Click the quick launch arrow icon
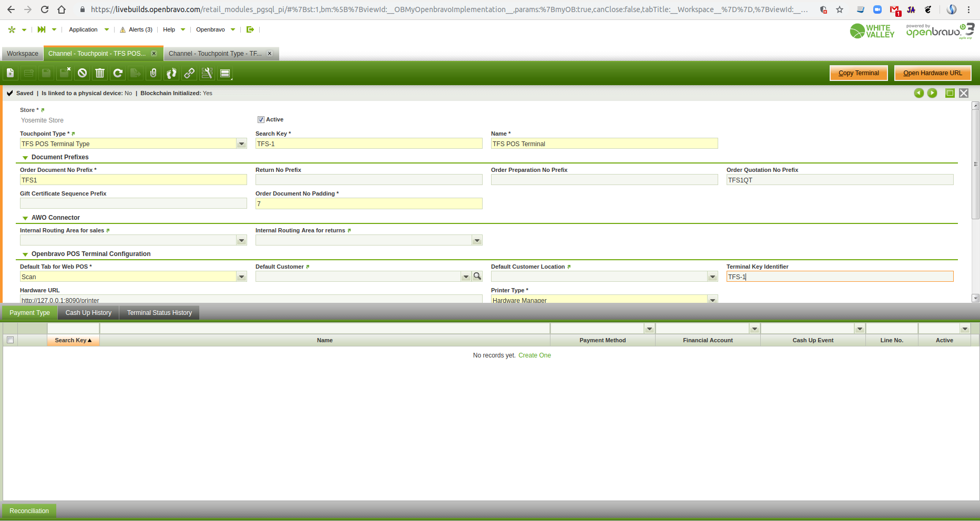 tap(42, 29)
